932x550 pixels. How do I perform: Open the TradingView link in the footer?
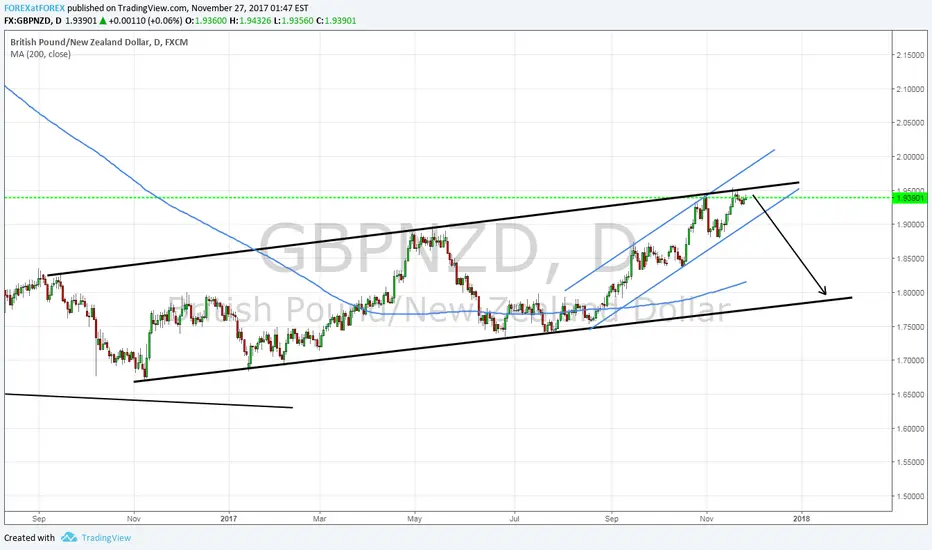pos(106,538)
